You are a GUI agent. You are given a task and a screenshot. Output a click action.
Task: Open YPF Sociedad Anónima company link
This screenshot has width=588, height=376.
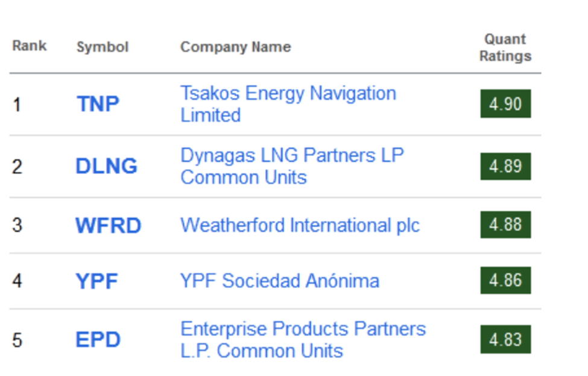[x=280, y=281]
